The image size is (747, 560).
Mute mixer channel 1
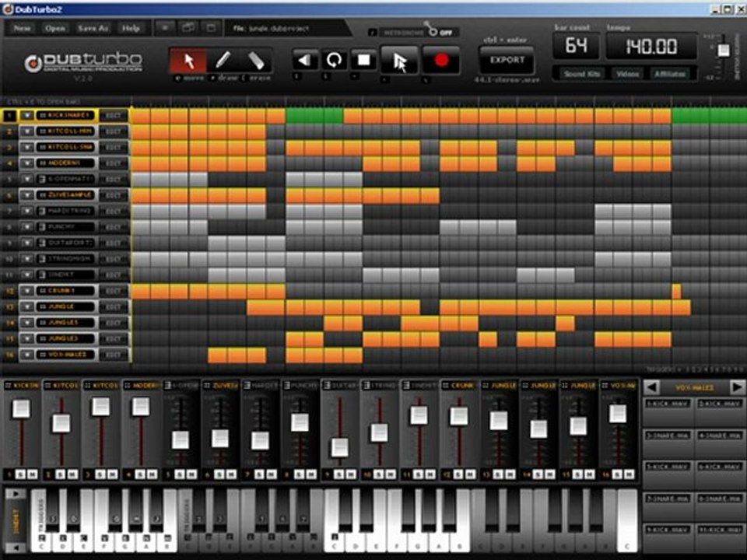pos(33,474)
